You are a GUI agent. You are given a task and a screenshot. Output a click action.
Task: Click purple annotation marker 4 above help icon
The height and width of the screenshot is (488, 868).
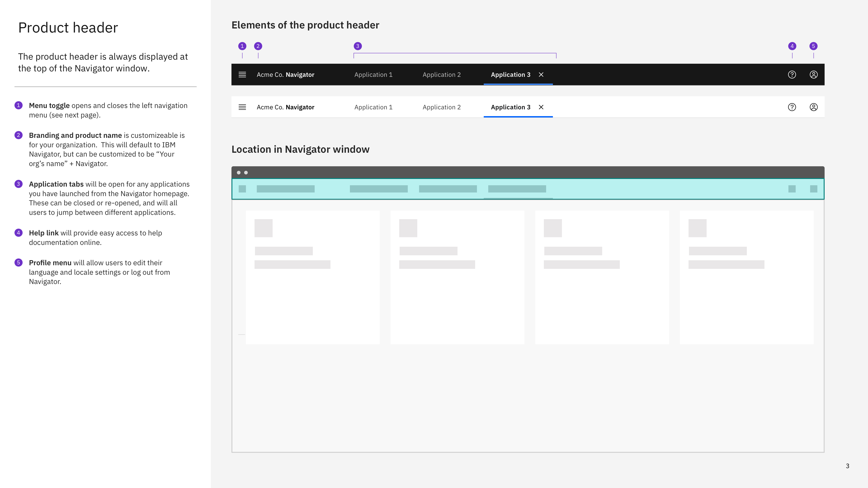792,46
